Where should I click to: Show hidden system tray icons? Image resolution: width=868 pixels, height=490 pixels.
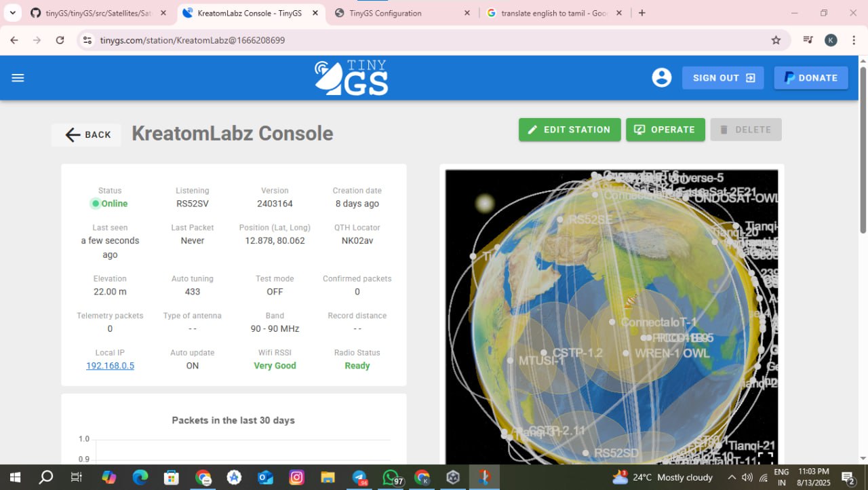(x=732, y=477)
